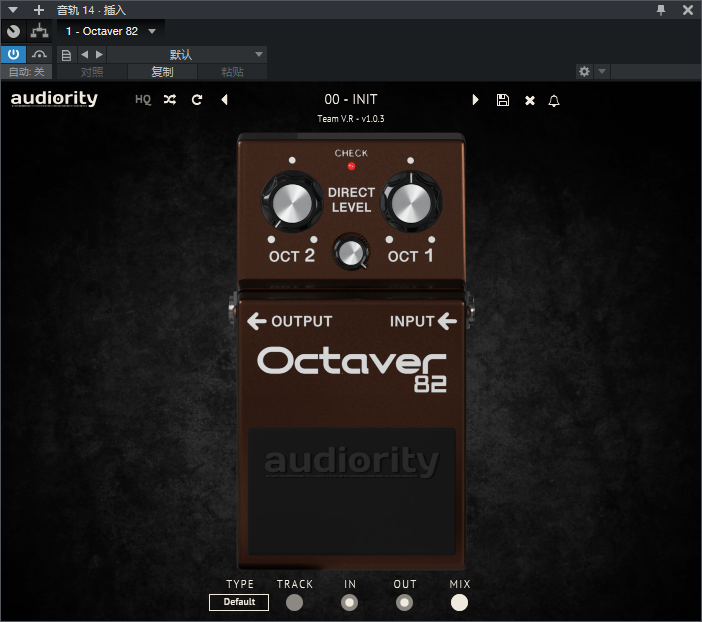This screenshot has width=702, height=622.
Task: Open the 00 - INIT preset list
Action: [351, 100]
